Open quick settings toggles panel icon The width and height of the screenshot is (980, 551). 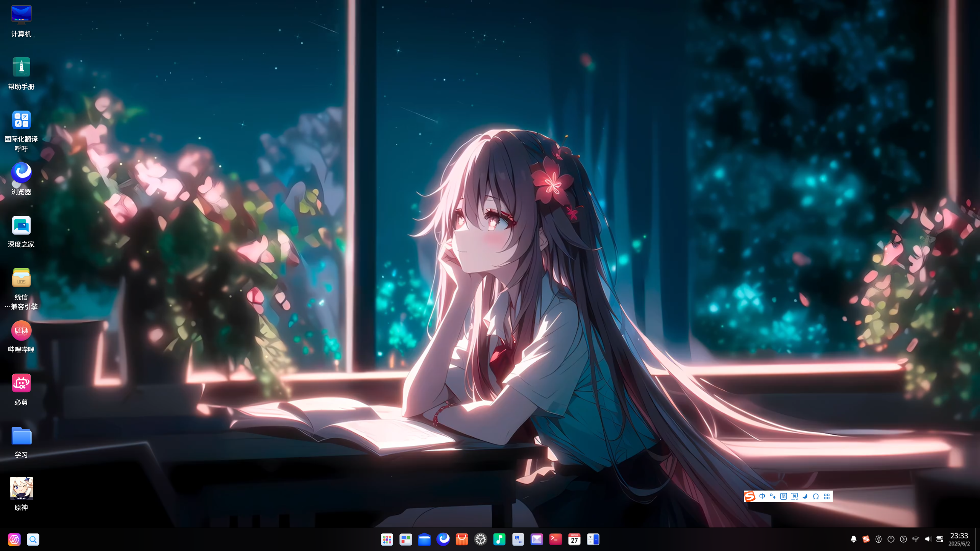click(940, 539)
